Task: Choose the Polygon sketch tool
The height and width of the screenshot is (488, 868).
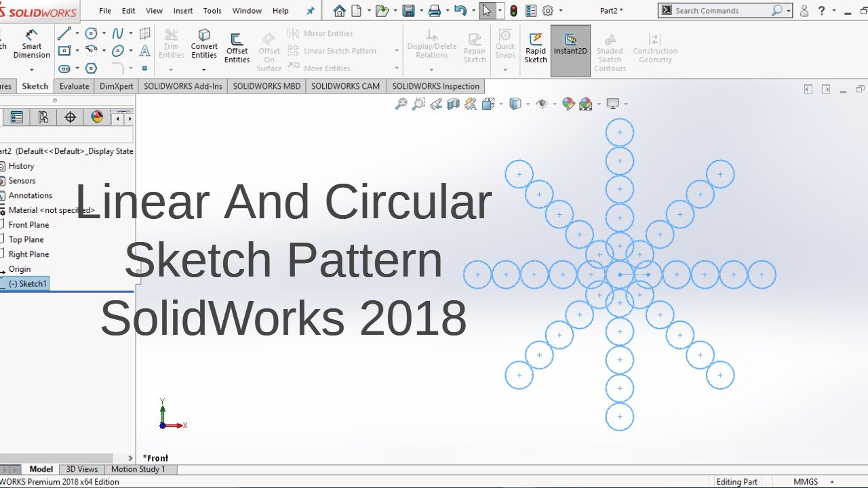Action: pos(91,68)
